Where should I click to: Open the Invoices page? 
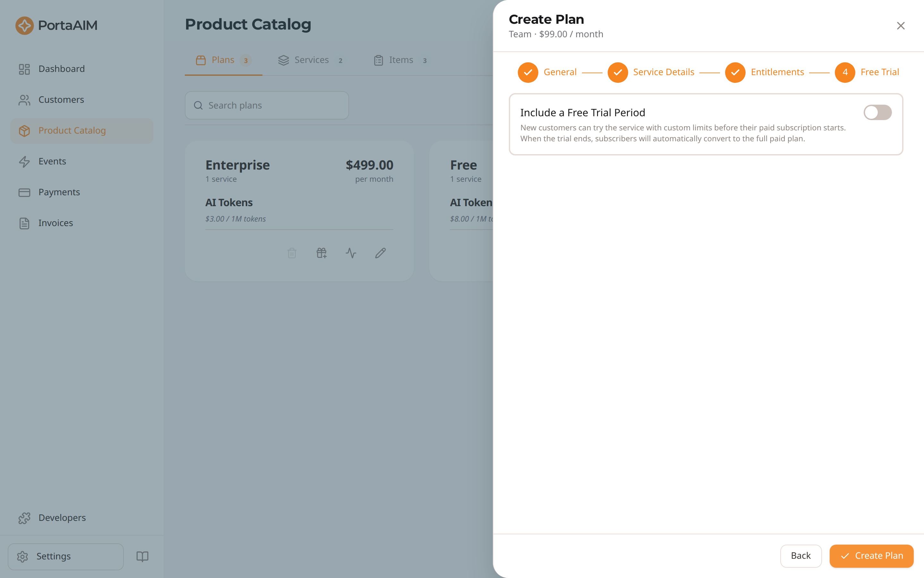[x=82, y=223]
